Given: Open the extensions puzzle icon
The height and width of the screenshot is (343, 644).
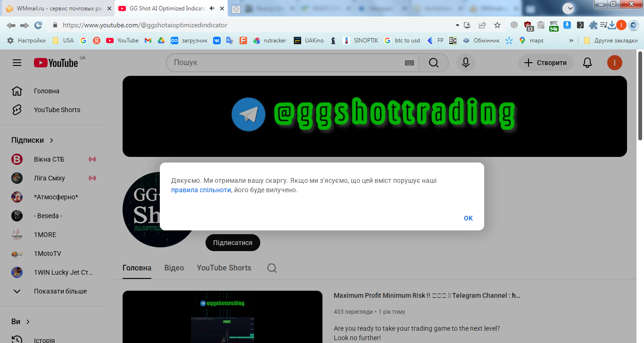Looking at the screenshot, I should 593,25.
